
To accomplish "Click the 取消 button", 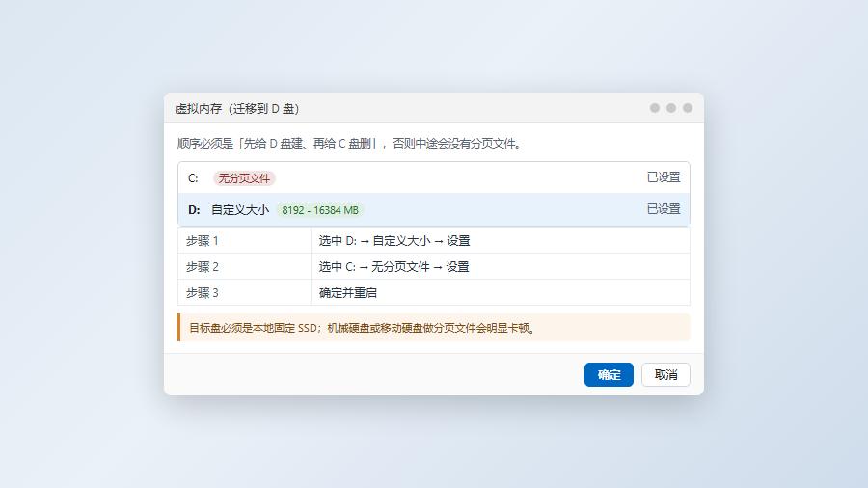I will pyautogui.click(x=665, y=374).
